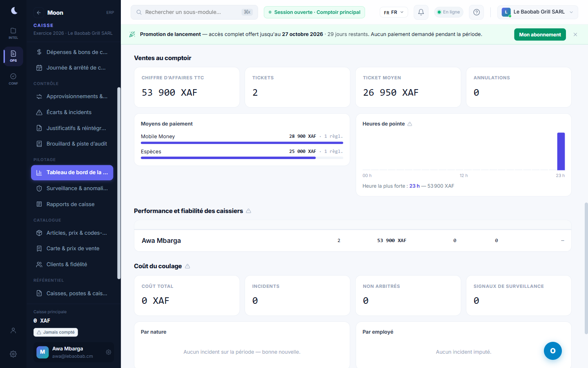
Task: Open the FR language dropdown
Action: [x=394, y=12]
